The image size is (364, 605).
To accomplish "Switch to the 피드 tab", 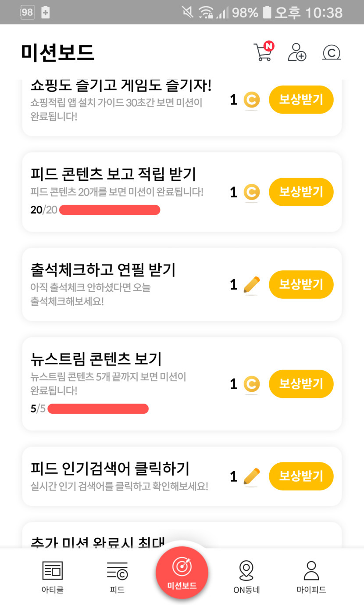I will coord(117,576).
